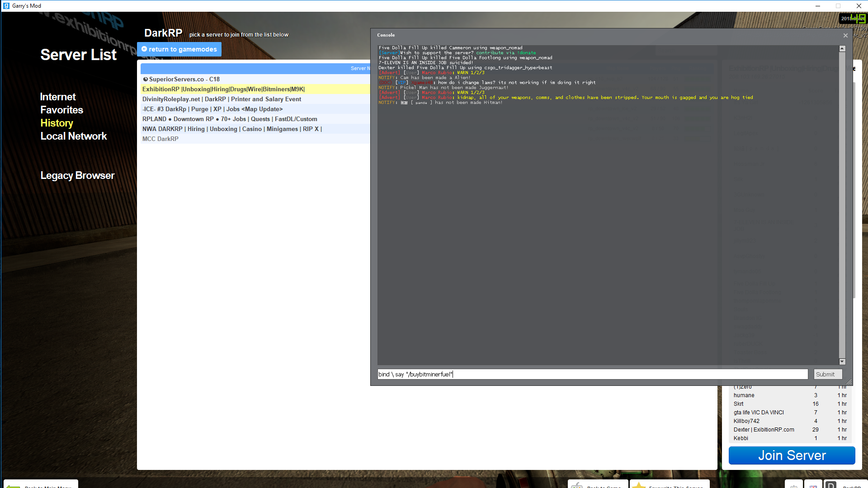Select MCC DarkRP server row
Image resolution: width=868 pixels, height=488 pixels.
tap(255, 139)
